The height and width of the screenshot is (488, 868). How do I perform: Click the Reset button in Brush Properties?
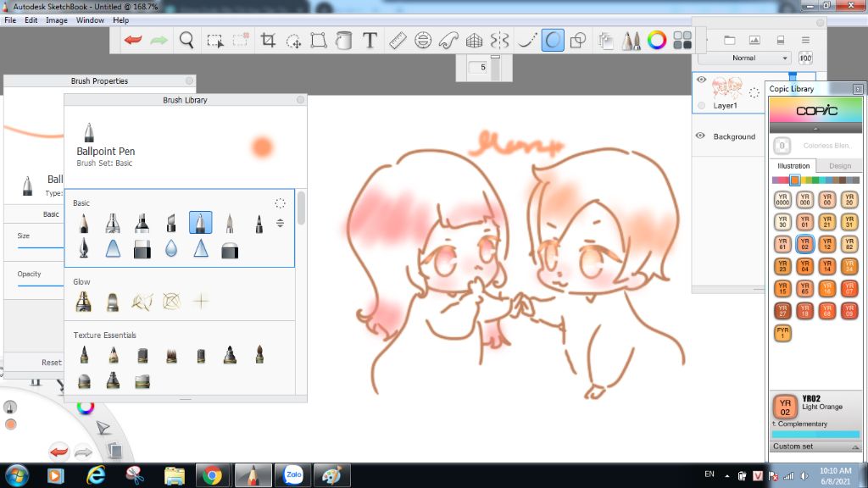[52, 363]
